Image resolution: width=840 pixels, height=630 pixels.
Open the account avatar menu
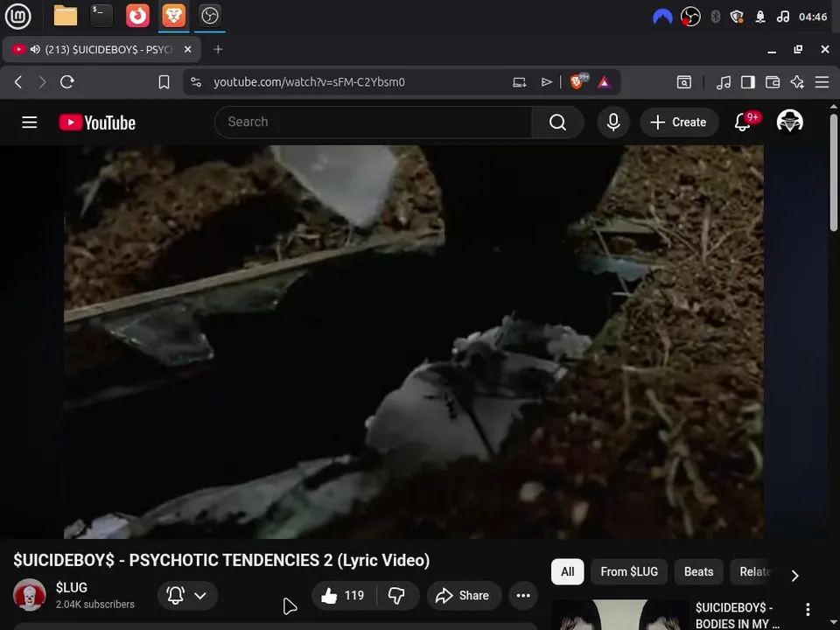click(x=789, y=122)
